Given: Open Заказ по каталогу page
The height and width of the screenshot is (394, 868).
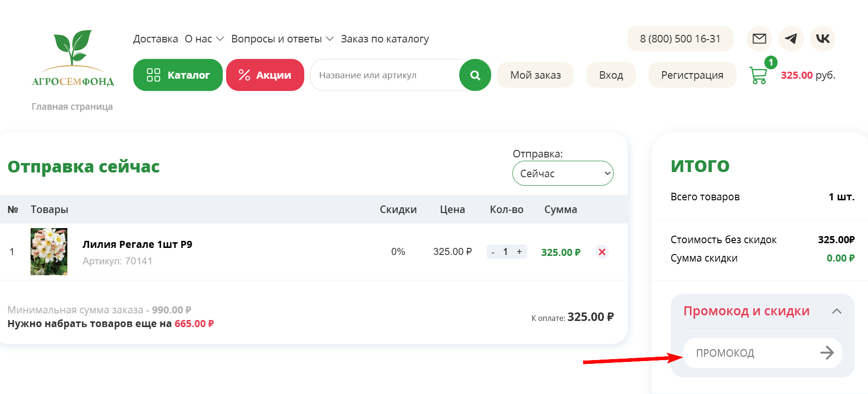Looking at the screenshot, I should pyautogui.click(x=384, y=39).
